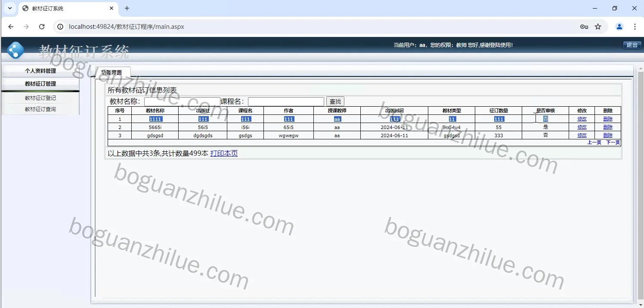The width and height of the screenshot is (644, 308).
Task: Click the 退出 logout button
Action: (x=632, y=45)
